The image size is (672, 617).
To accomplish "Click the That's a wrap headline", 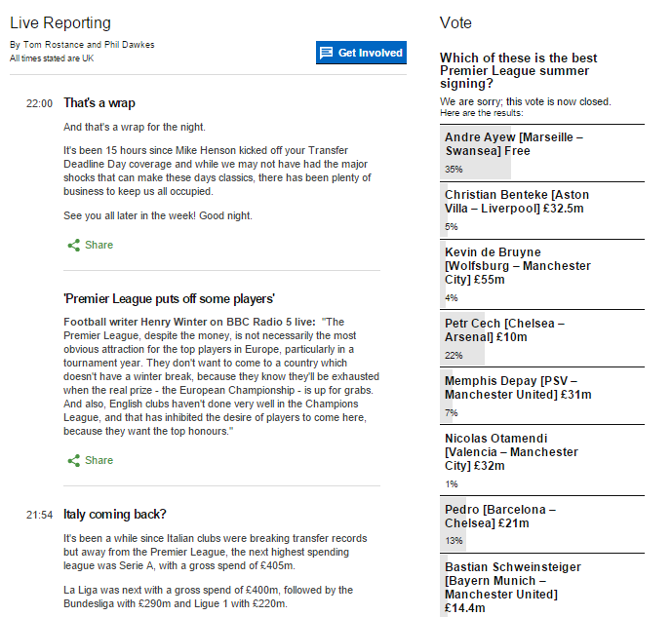I will [99, 103].
